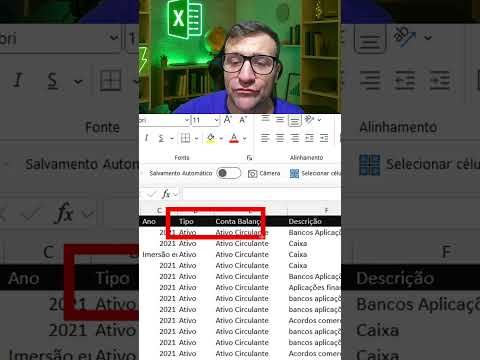Click the Selecionar células icon
Image resolution: width=480 pixels, height=360 pixels.
point(294,173)
